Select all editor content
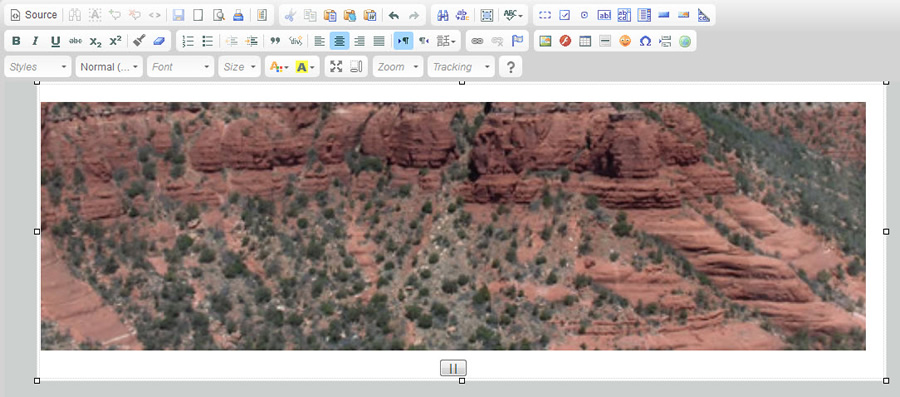 click(x=487, y=15)
